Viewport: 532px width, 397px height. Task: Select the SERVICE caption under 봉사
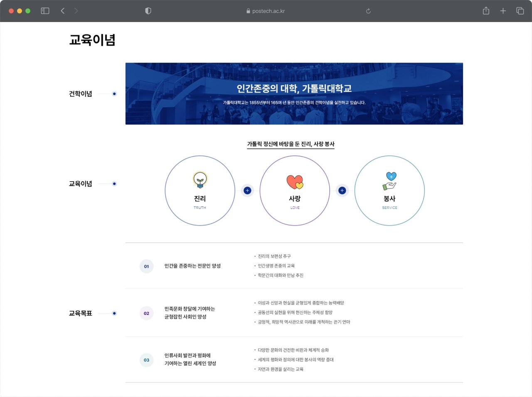point(390,208)
